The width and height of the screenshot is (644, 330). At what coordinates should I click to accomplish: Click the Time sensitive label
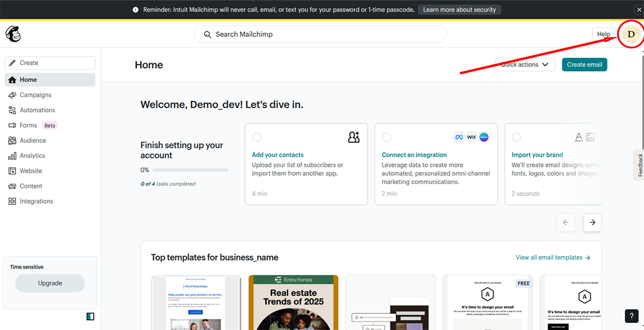point(27,267)
